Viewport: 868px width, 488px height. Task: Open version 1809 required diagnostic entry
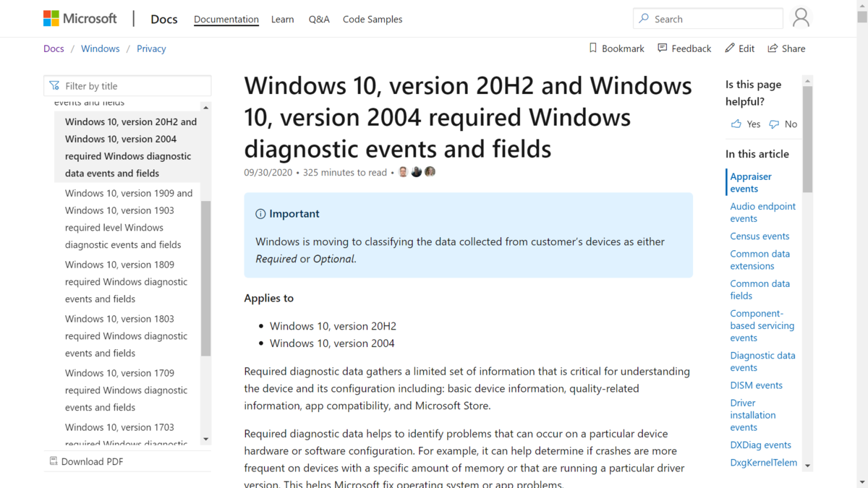click(x=126, y=282)
